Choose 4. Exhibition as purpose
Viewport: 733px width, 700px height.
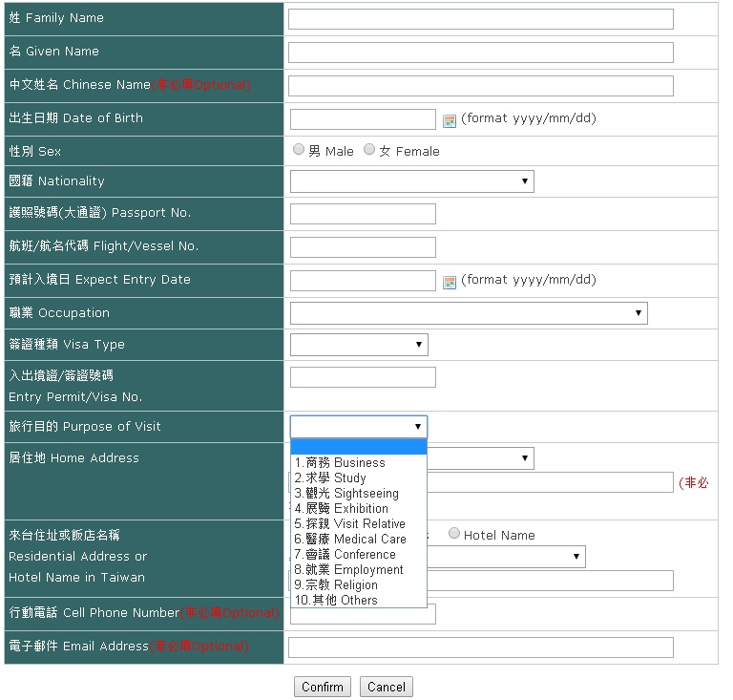pos(359,508)
